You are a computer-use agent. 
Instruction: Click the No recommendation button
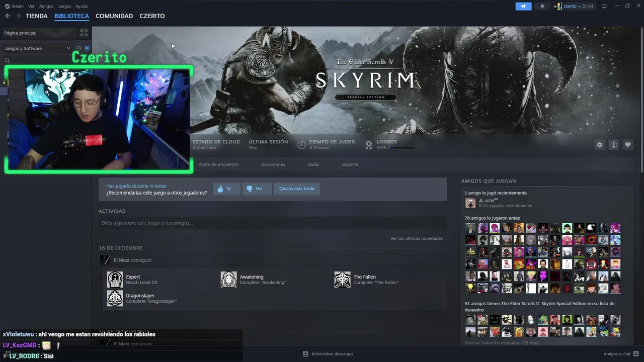[257, 189]
